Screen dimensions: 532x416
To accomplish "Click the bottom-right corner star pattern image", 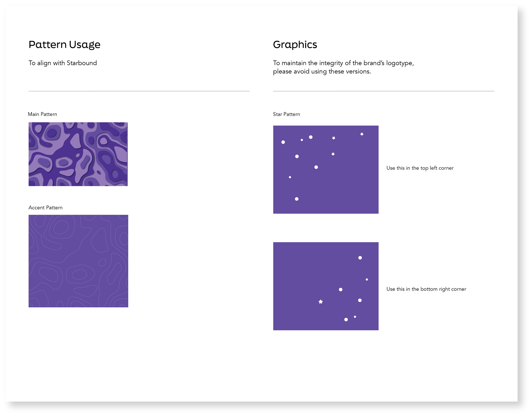I will [326, 286].
